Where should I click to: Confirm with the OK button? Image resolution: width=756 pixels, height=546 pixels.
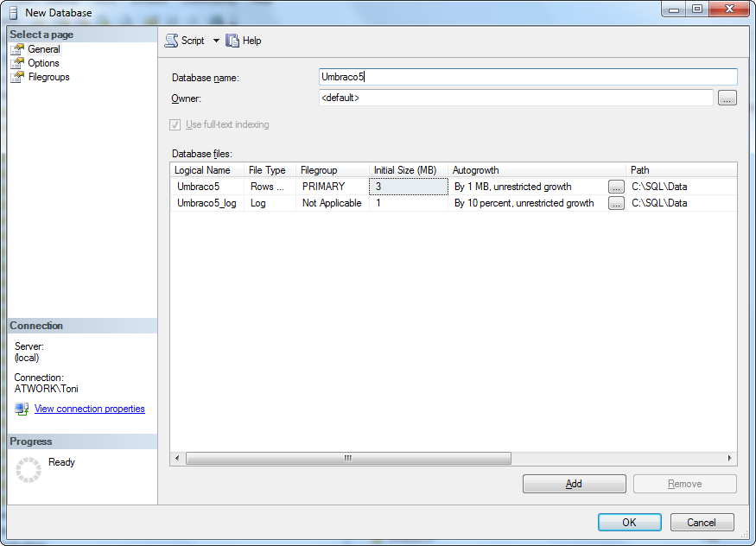click(630, 523)
